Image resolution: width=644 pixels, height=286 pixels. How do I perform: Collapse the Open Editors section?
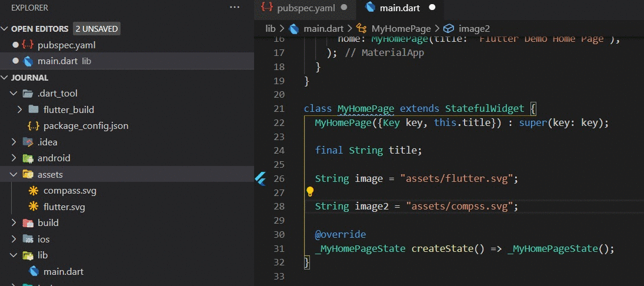(x=5, y=29)
